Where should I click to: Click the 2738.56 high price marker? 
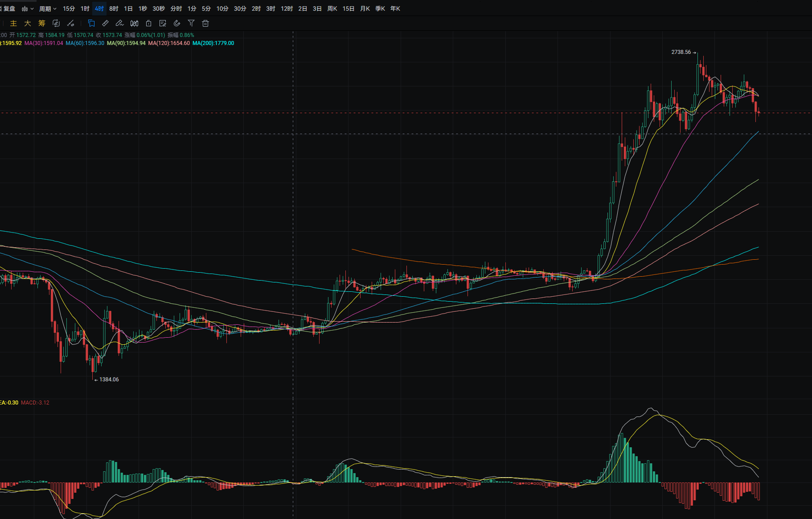681,52
